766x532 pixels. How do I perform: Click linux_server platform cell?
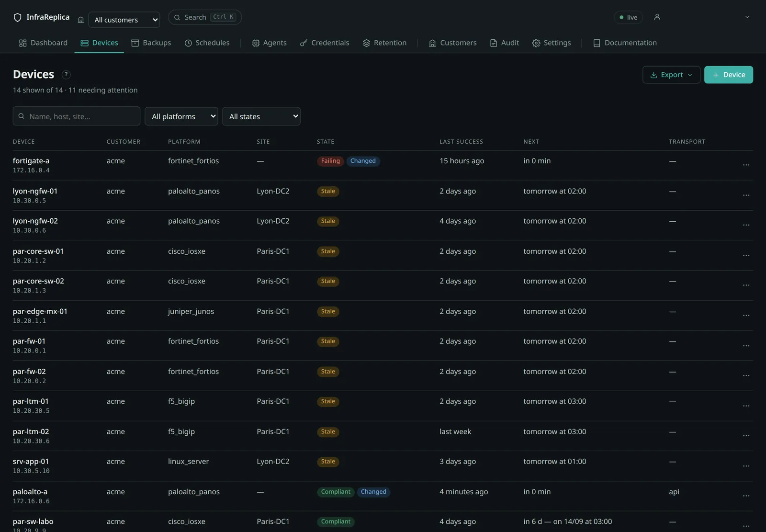tap(188, 462)
